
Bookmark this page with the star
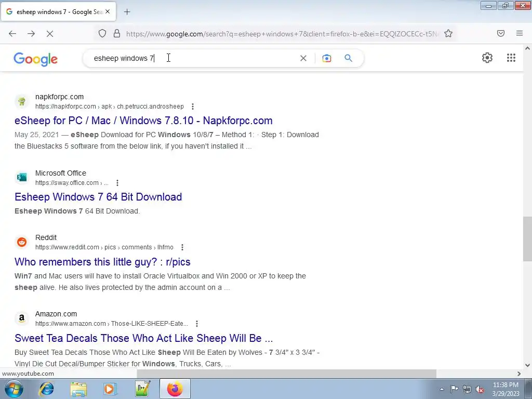tap(448, 33)
